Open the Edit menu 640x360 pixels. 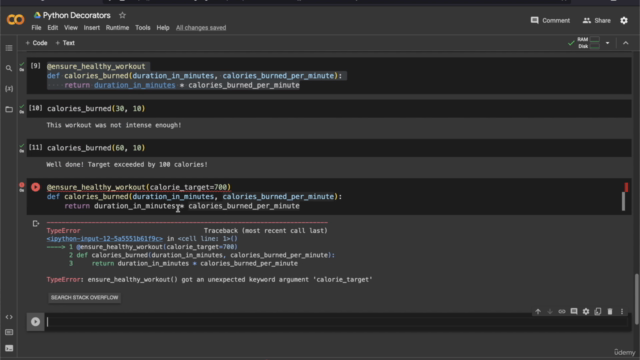click(x=53, y=28)
